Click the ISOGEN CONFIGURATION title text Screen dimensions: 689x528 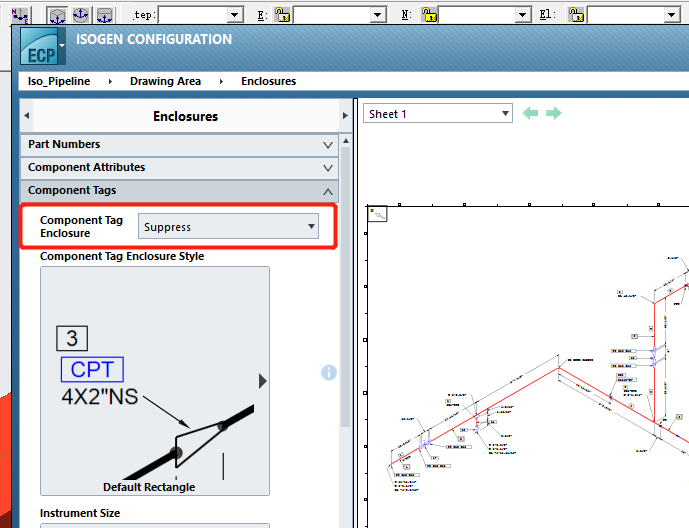pos(154,39)
